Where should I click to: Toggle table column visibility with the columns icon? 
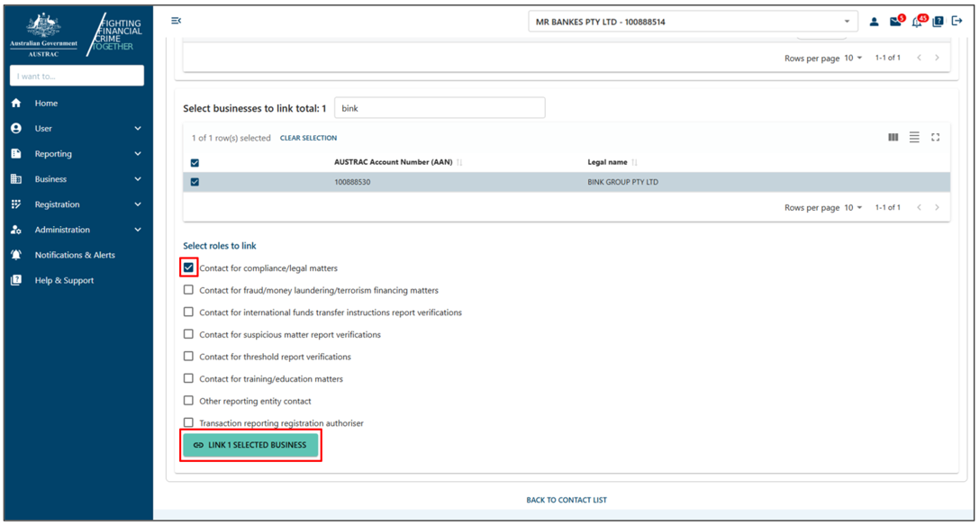(x=893, y=137)
